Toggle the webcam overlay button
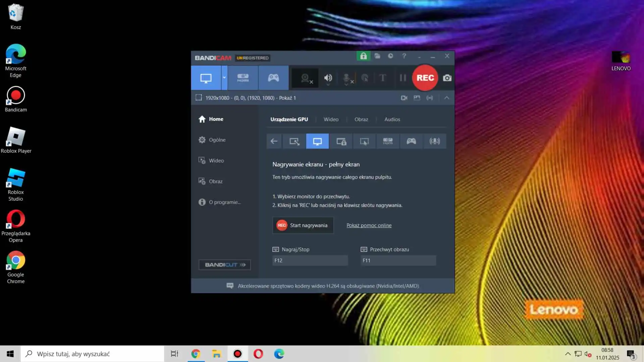The width and height of the screenshot is (644, 362). coord(305,78)
